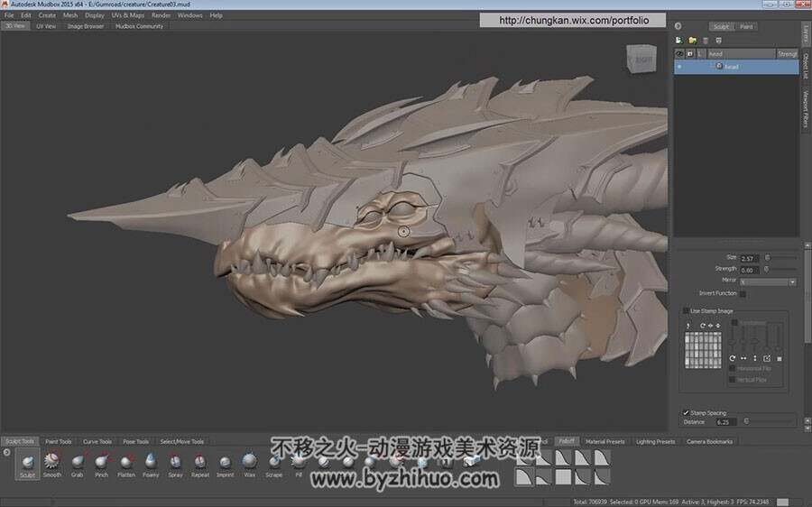Image resolution: width=812 pixels, height=507 pixels.
Task: Select the Wax brush tool
Action: pos(250,464)
